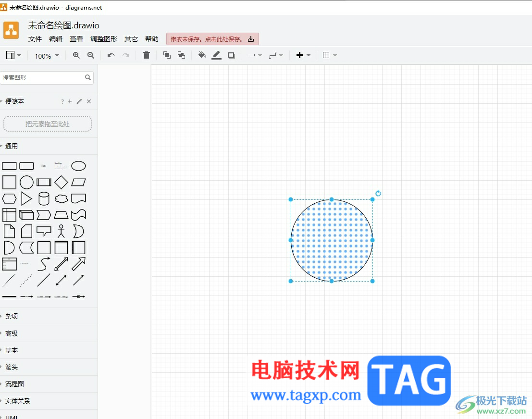
Task: Expand the 高级 shapes section
Action: click(x=12, y=333)
